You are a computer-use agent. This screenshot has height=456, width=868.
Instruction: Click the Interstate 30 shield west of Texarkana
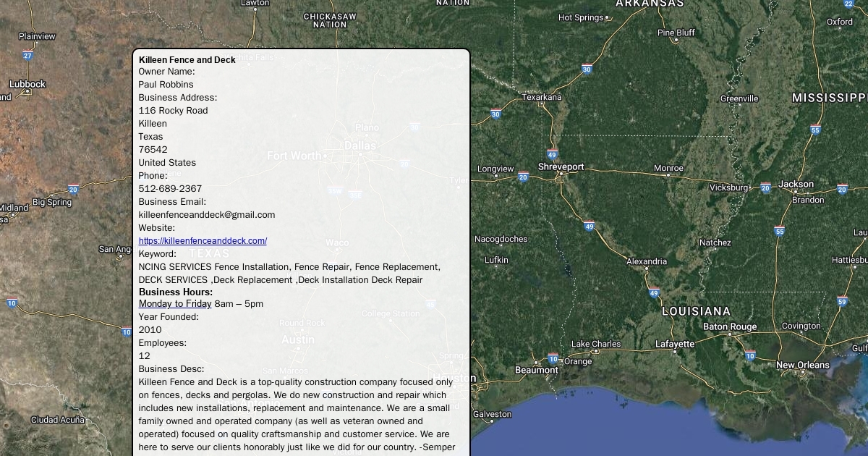coord(495,114)
